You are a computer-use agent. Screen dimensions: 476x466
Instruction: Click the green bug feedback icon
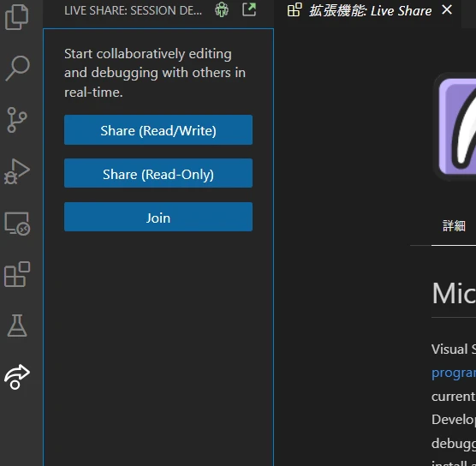click(x=222, y=9)
